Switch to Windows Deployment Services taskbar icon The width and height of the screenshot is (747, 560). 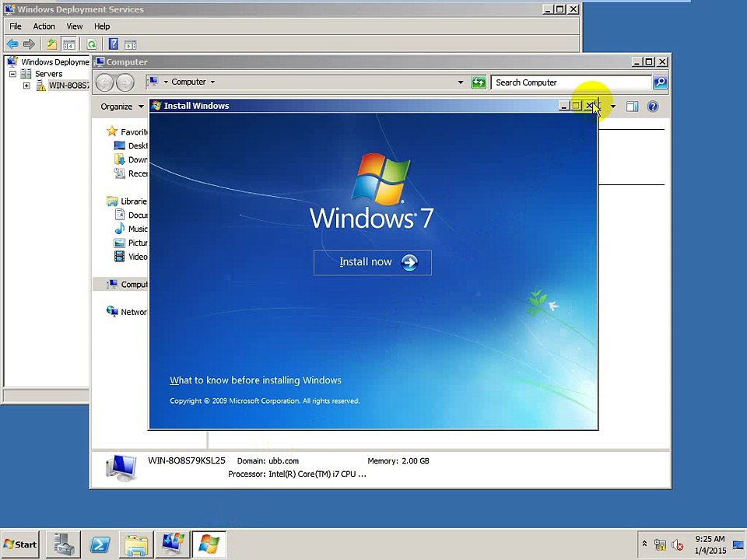[173, 544]
